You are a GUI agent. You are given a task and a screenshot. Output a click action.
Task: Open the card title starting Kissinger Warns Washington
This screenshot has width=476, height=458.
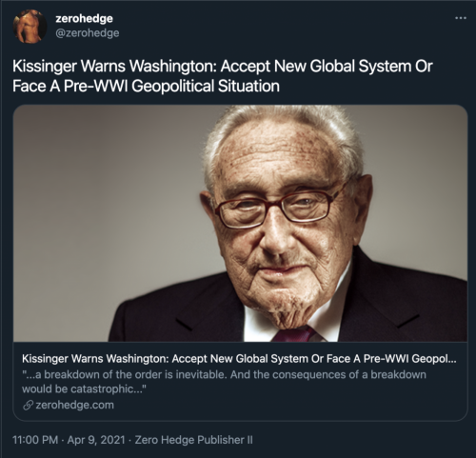click(239, 359)
